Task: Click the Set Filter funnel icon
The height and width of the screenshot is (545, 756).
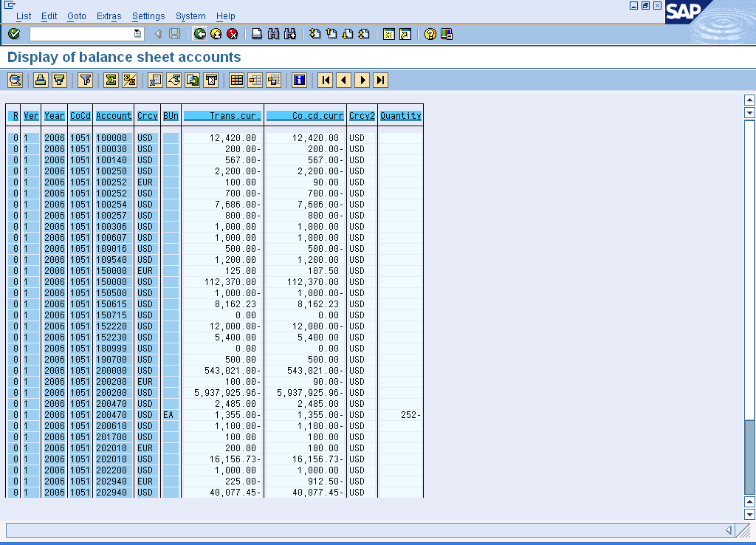Action: (86, 80)
